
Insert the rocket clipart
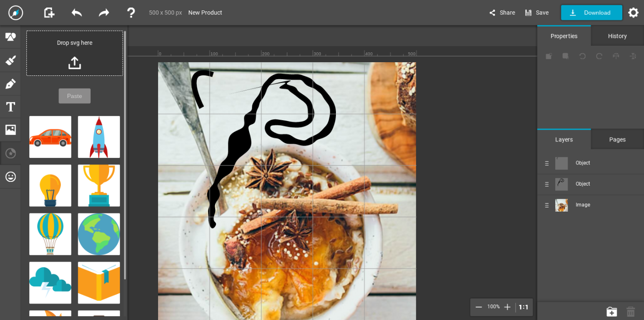(x=99, y=137)
